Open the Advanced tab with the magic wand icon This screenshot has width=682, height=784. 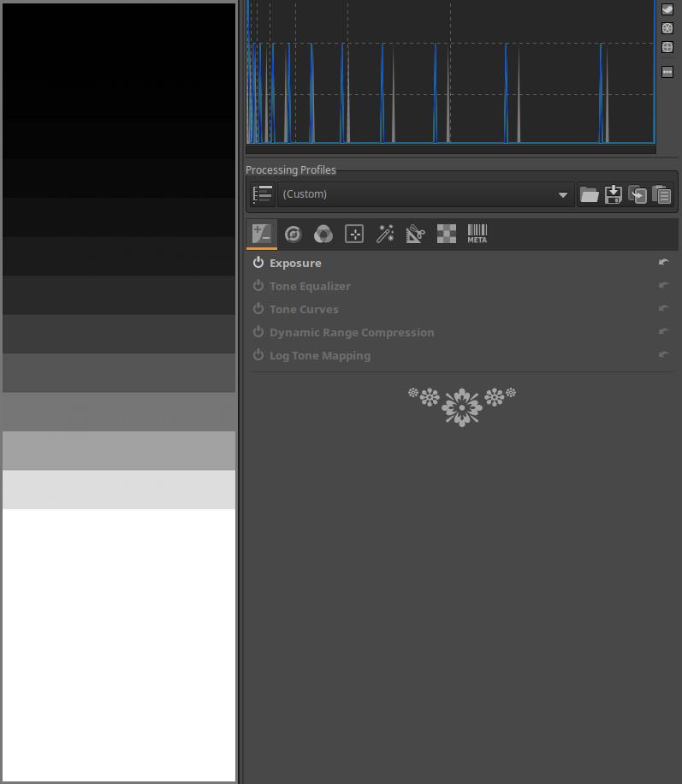pyautogui.click(x=385, y=234)
